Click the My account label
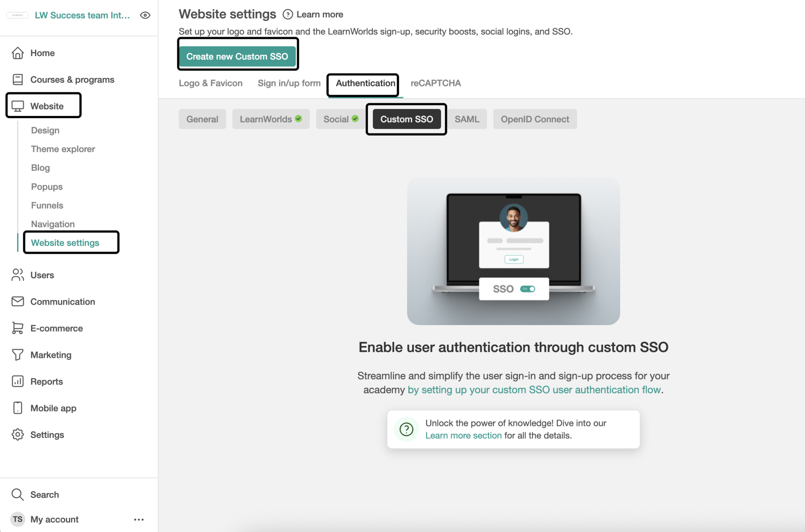805x532 pixels. pyautogui.click(x=55, y=519)
